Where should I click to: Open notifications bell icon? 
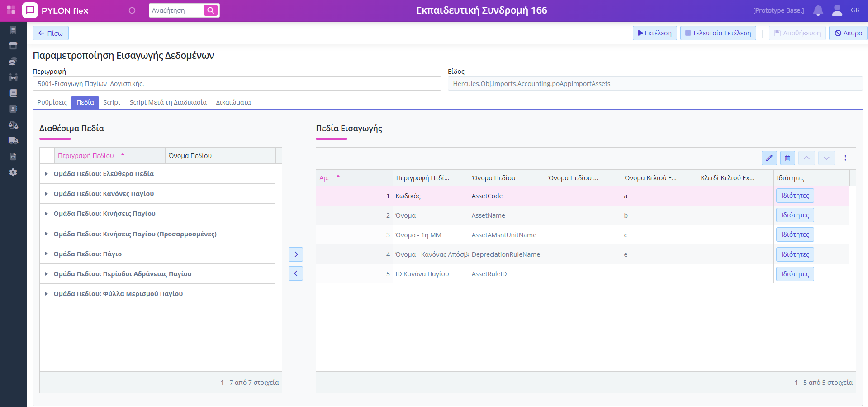tap(818, 10)
